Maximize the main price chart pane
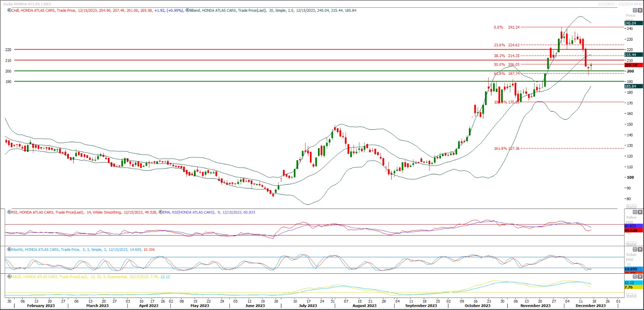 point(635,10)
